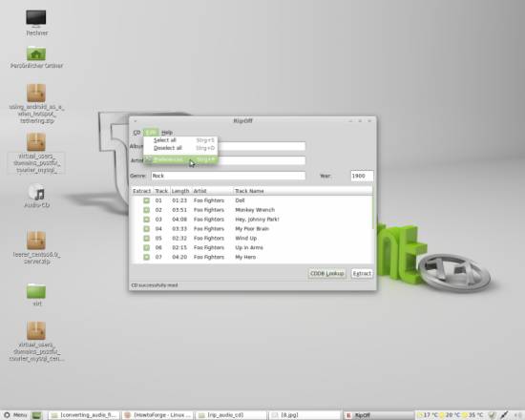Click the Artist text field

[x=262, y=160]
